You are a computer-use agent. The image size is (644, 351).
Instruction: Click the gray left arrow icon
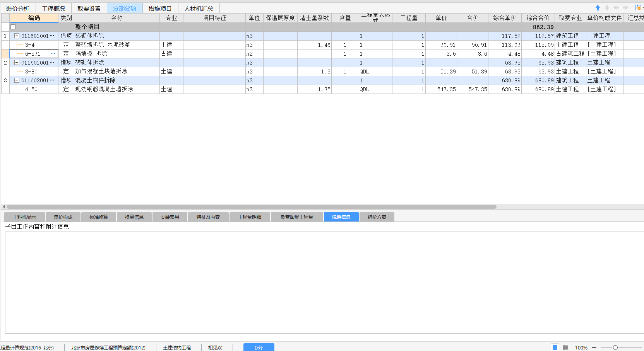click(x=616, y=8)
